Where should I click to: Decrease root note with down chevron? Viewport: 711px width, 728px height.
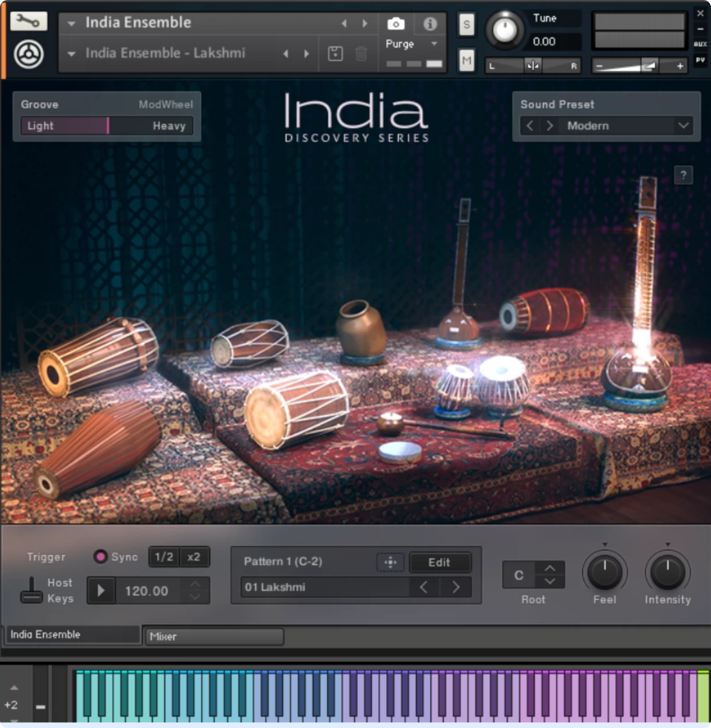click(550, 582)
